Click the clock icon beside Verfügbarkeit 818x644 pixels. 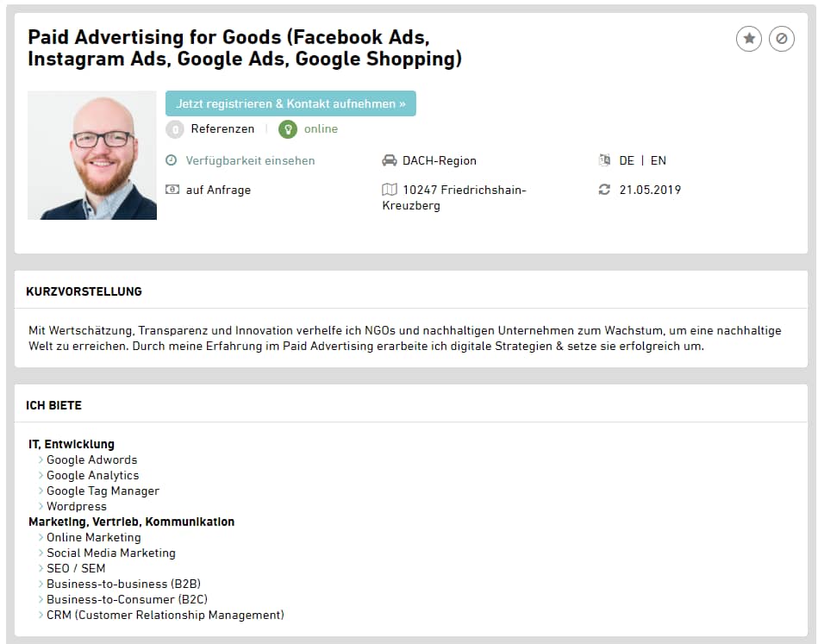click(x=171, y=160)
